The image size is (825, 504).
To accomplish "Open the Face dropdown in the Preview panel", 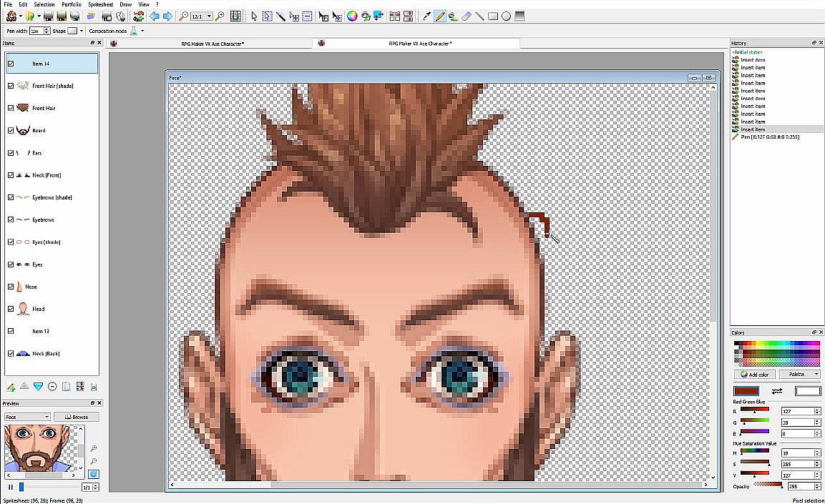I will [x=27, y=417].
